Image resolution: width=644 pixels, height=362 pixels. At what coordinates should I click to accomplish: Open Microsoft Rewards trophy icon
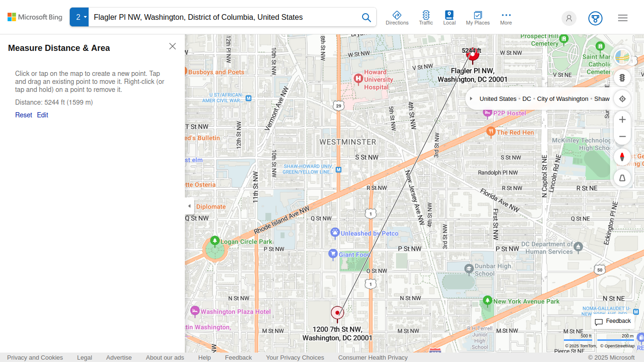tap(595, 18)
